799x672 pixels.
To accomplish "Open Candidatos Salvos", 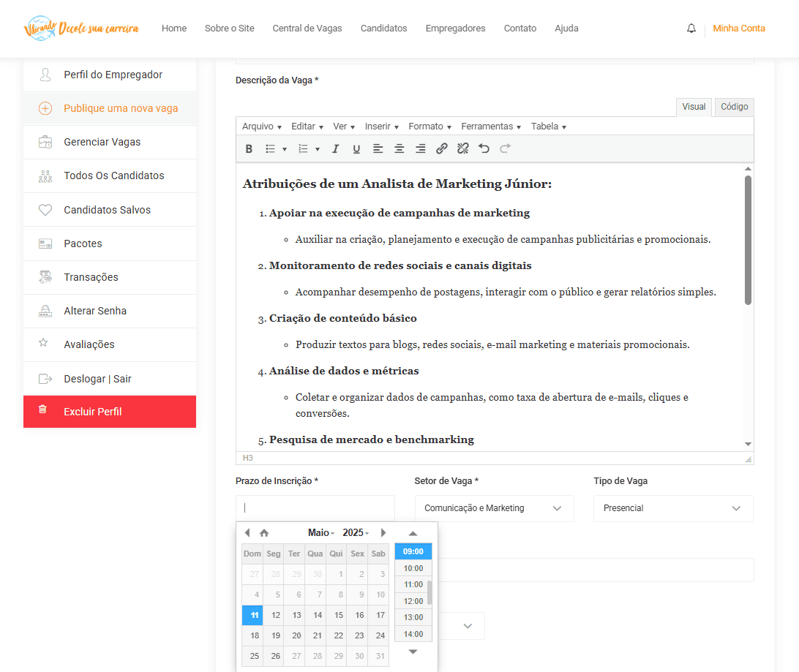I will pos(110,210).
